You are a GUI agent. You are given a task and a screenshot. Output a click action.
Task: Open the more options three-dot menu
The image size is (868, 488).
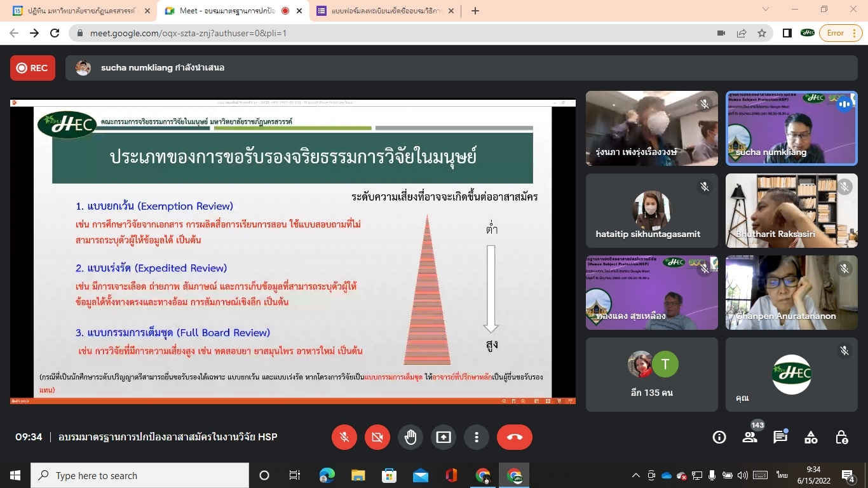[x=477, y=437]
